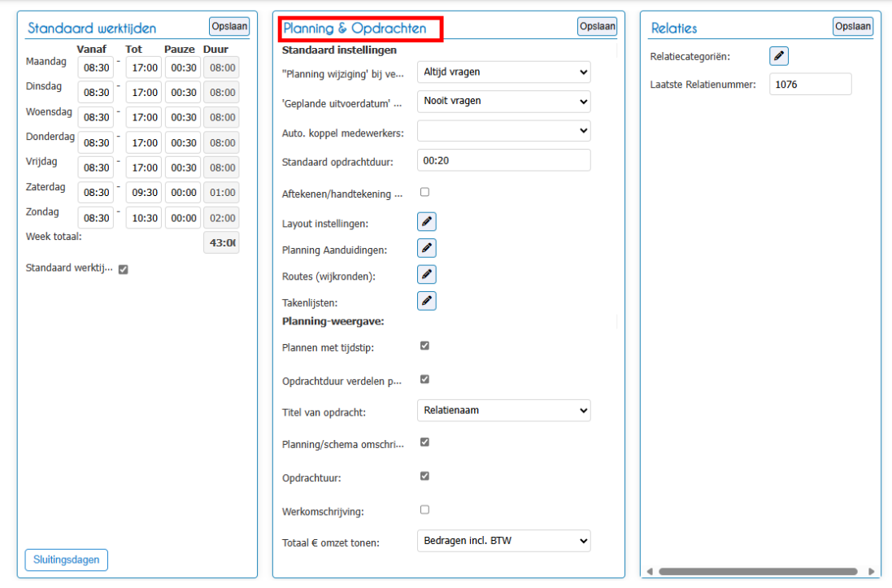Click Woensdag Vanaf time field
Viewport: 892px width, 588px height.
pos(96,117)
